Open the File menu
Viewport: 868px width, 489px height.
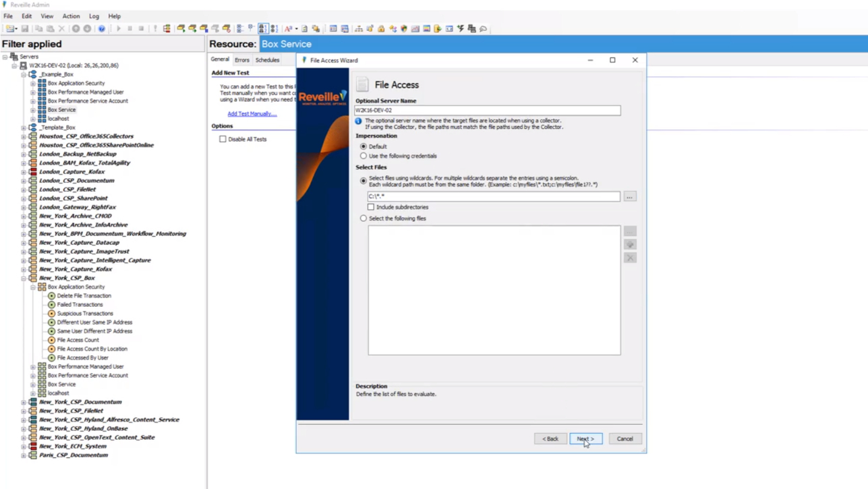coord(8,16)
